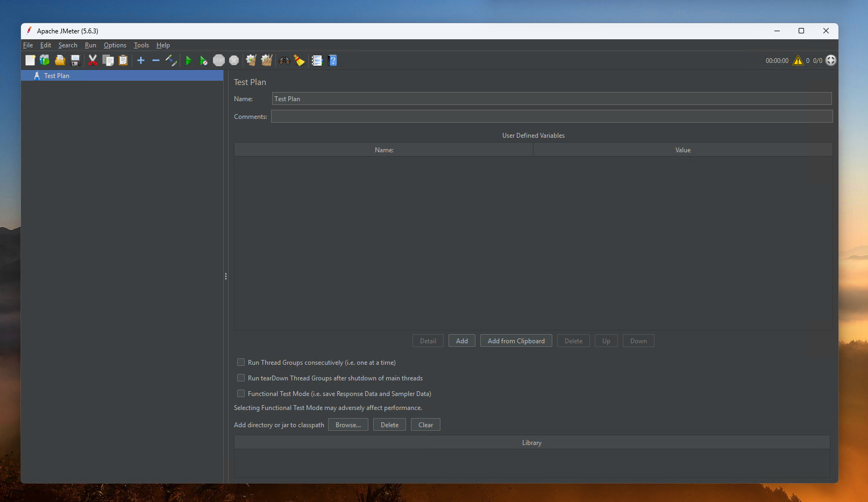Click the Clear classpath button
The image size is (868, 502).
click(x=425, y=425)
